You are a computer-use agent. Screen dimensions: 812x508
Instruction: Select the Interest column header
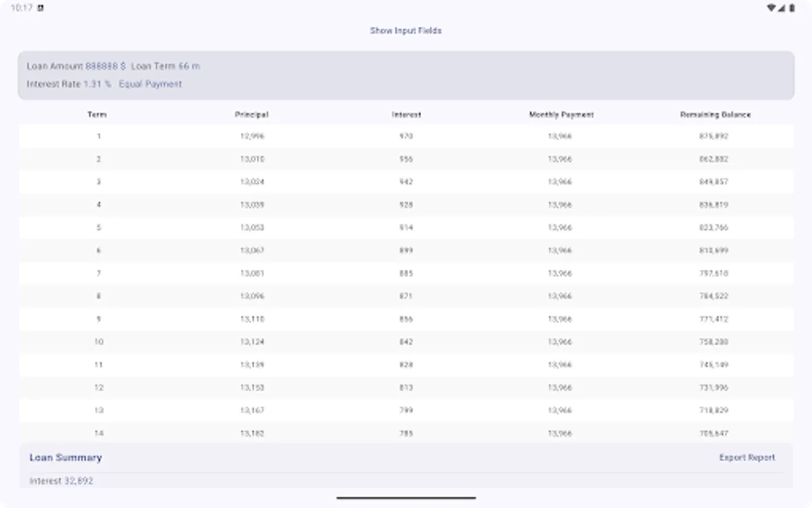coord(406,115)
